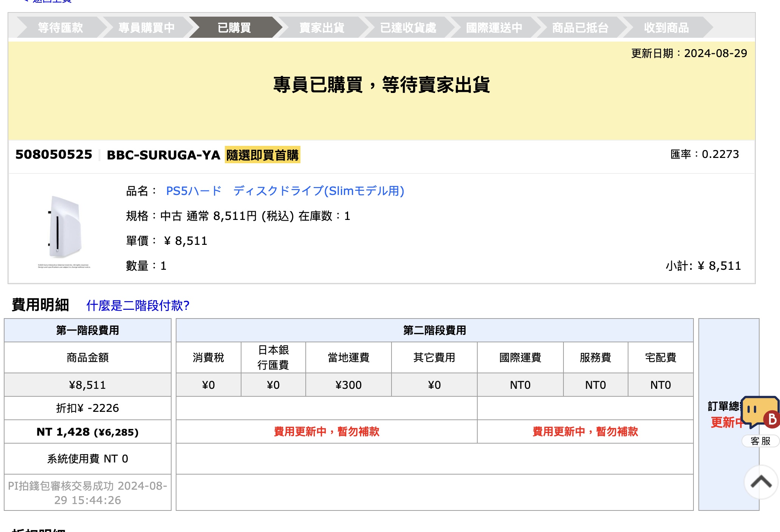Click the right red 費用更新中，暫勿補款 notice
This screenshot has height=532, width=780.
tap(585, 431)
